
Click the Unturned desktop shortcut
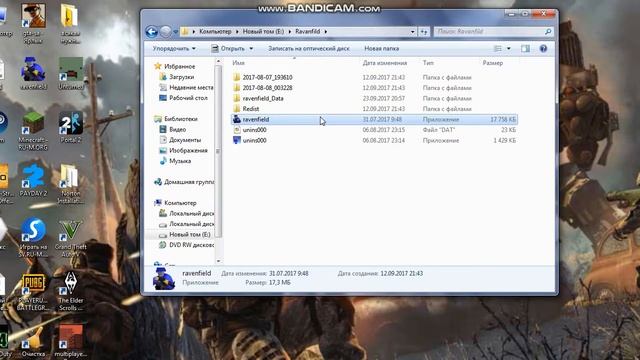[x=71, y=73]
